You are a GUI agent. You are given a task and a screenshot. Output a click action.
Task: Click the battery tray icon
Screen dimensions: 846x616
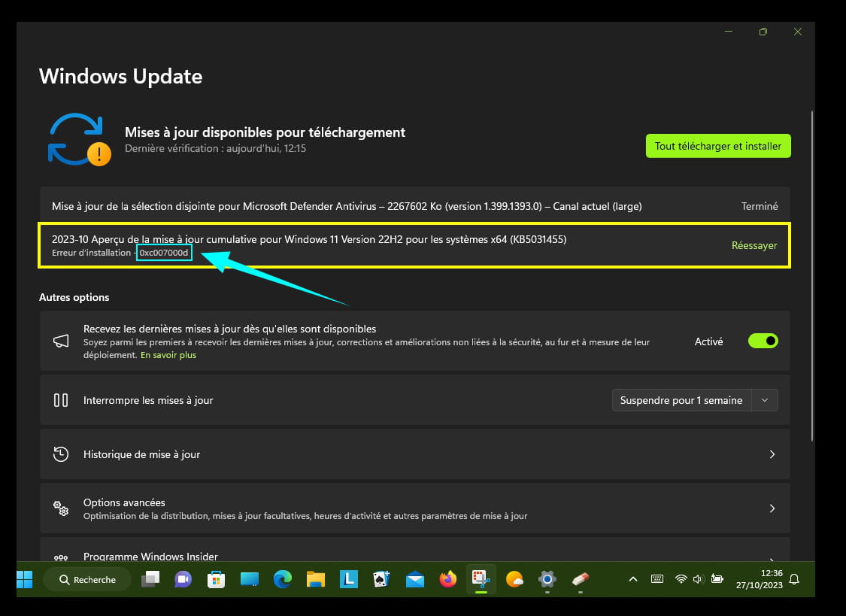click(717, 579)
